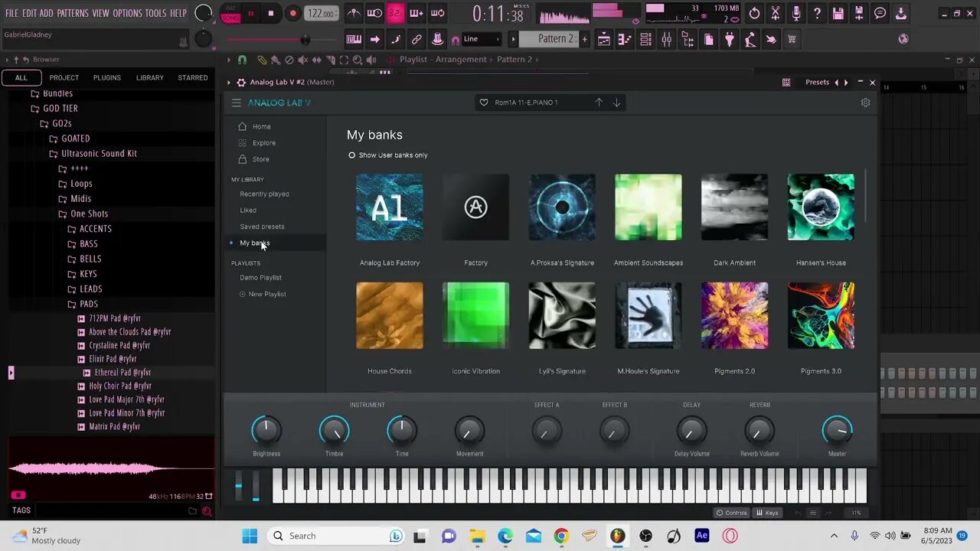Toggle the Controls button in Analog Lab
This screenshot has height=551, width=980.
point(731,513)
